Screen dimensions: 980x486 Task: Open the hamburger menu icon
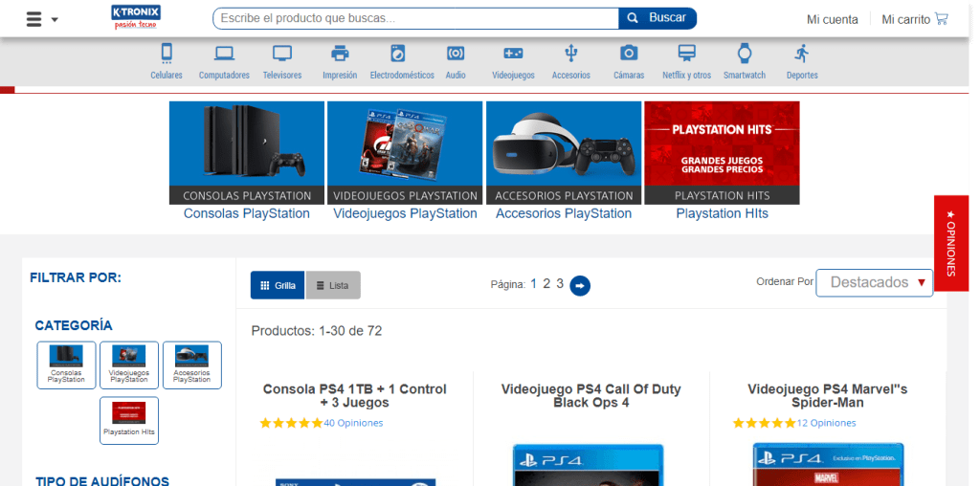(33, 19)
